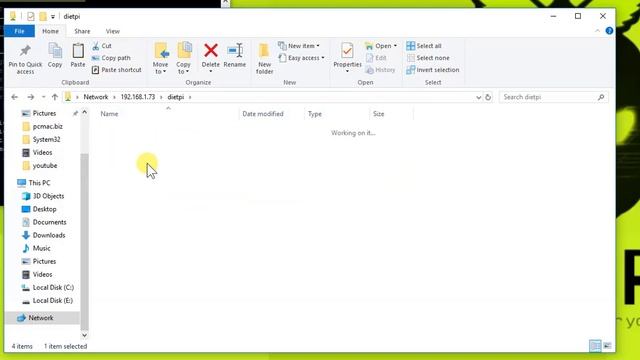Open the Copy to menu
640x360 pixels.
[184, 59]
